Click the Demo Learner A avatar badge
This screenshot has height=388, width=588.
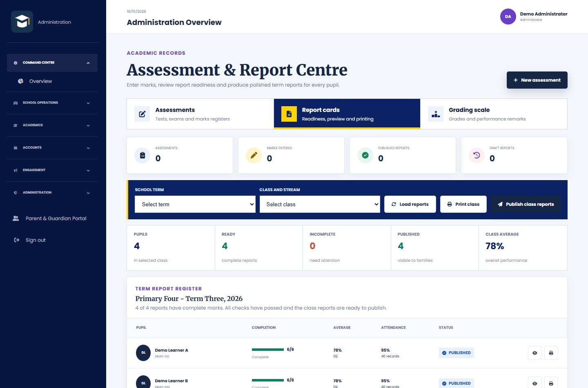pyautogui.click(x=143, y=353)
